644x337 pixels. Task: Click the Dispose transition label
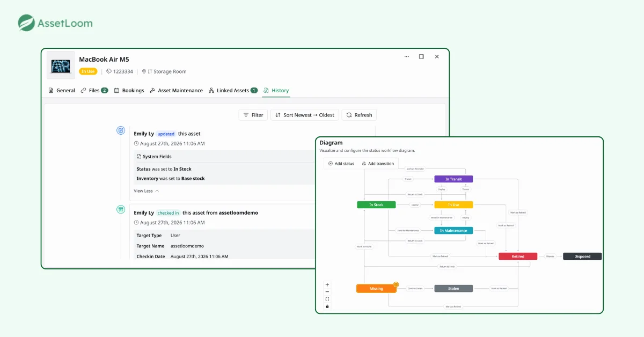point(550,257)
